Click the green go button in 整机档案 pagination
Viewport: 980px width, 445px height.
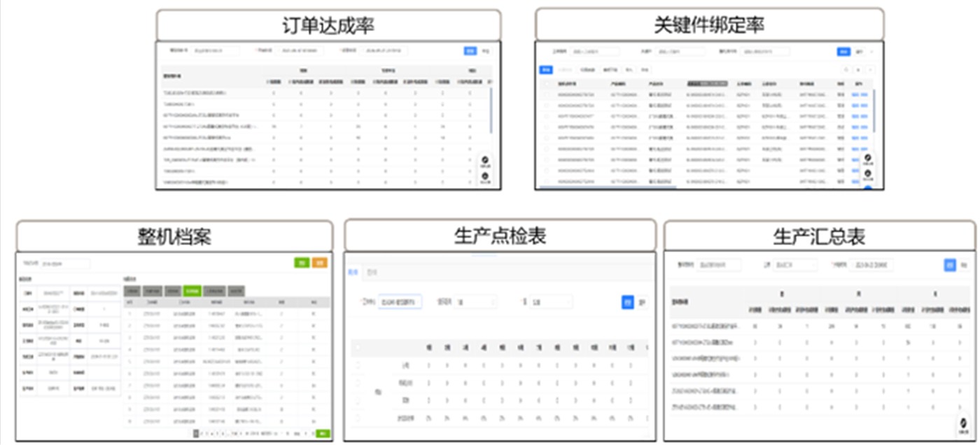(x=323, y=433)
